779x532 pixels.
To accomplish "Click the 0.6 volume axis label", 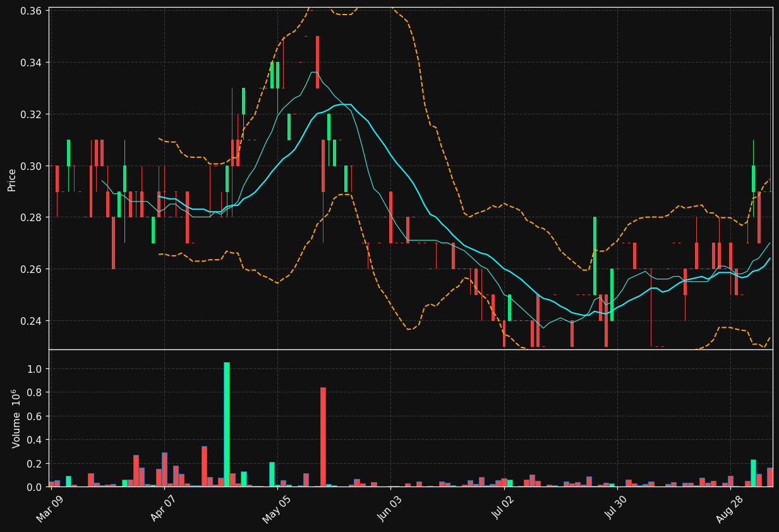I will (x=35, y=416).
